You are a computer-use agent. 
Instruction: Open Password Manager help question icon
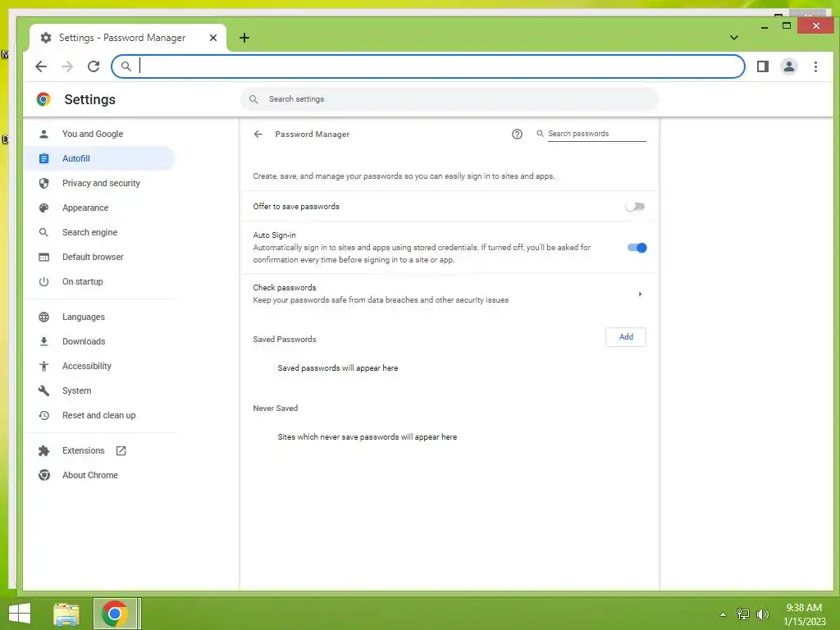pyautogui.click(x=517, y=134)
